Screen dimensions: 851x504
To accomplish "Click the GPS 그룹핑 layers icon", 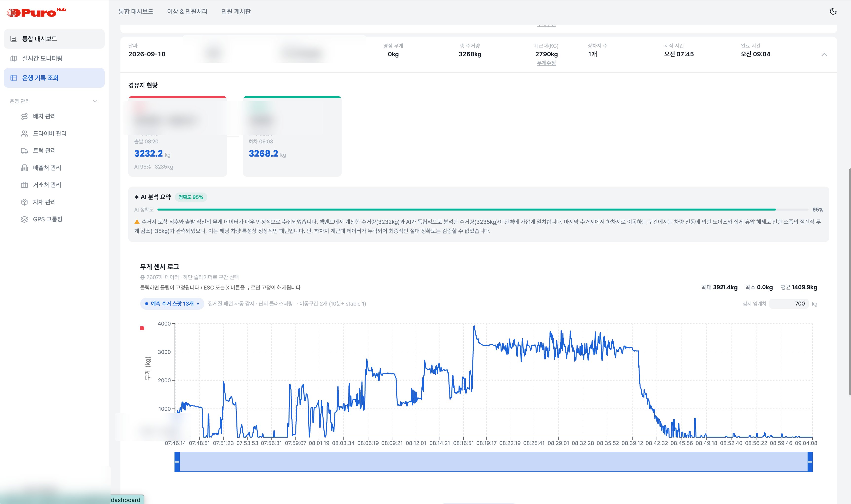I will 24,219.
